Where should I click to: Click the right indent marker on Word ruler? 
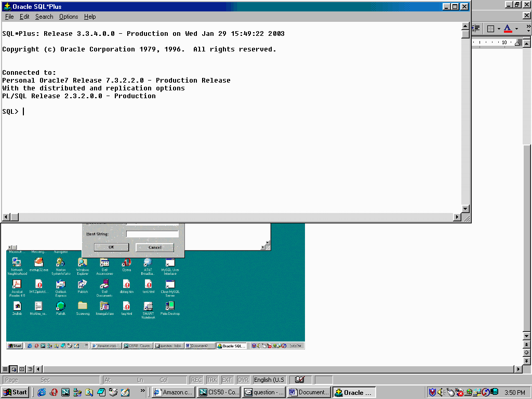click(517, 43)
